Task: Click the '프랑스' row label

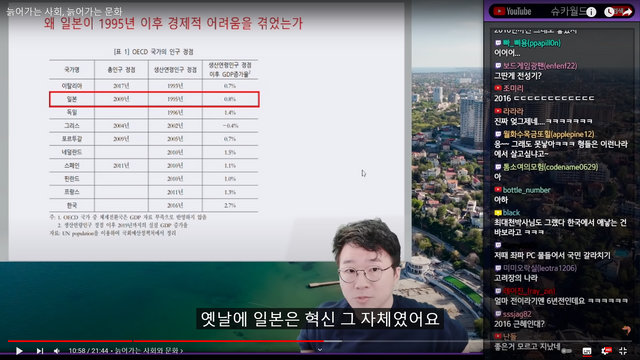Action: (x=72, y=192)
